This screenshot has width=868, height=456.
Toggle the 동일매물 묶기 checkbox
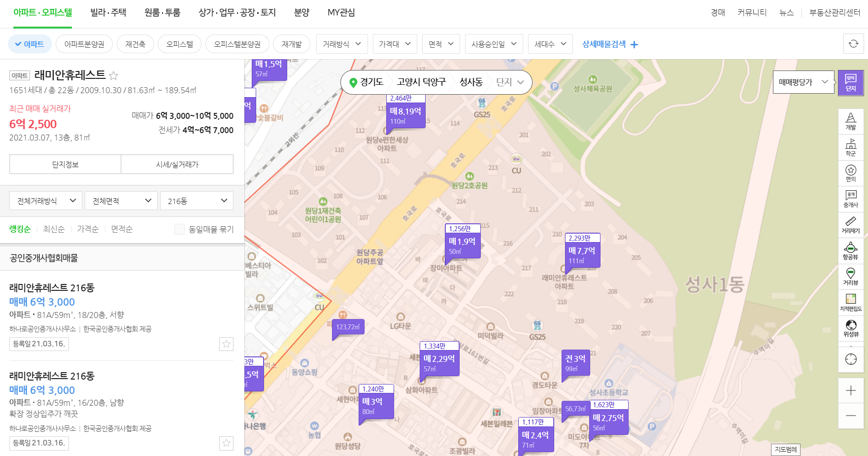pos(179,229)
